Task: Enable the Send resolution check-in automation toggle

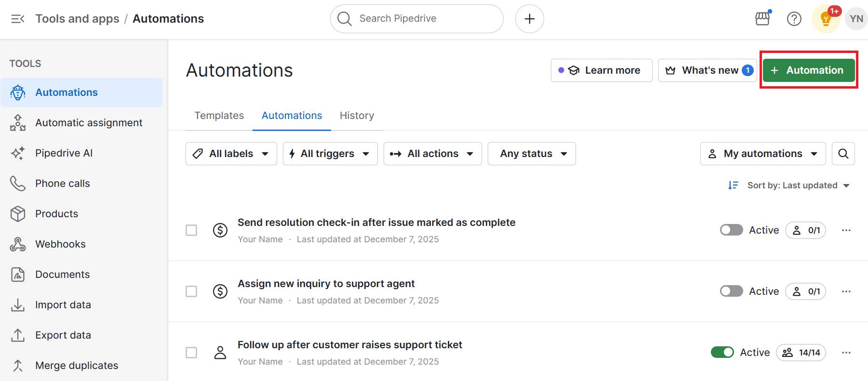Action: pyautogui.click(x=731, y=230)
